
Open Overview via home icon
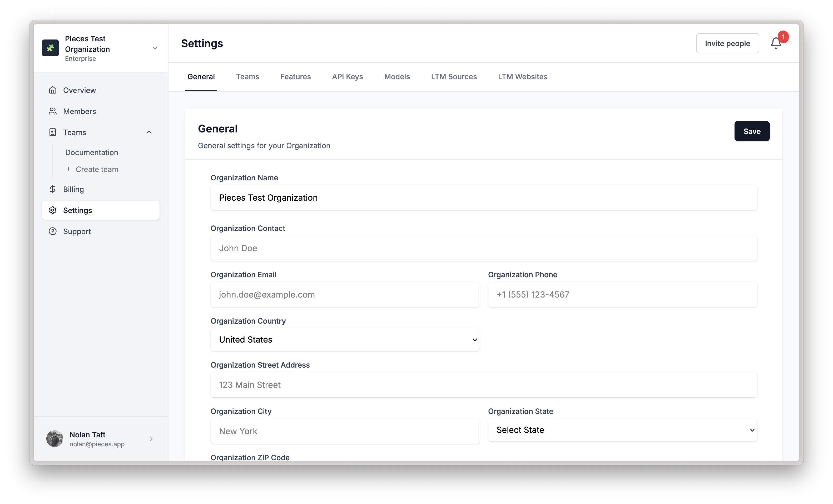click(53, 90)
